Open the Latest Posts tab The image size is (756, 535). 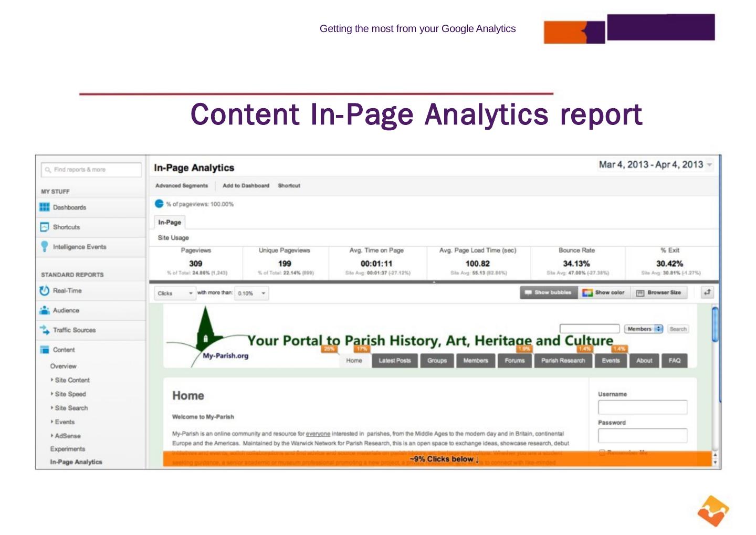tap(395, 361)
